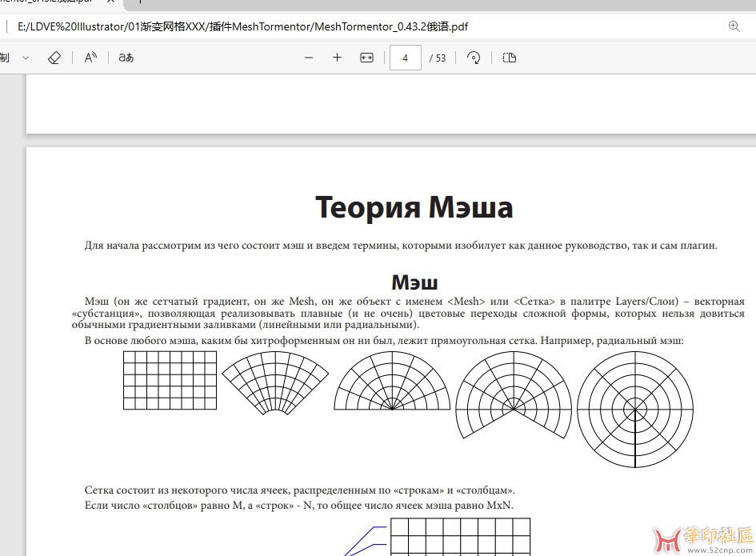756x556 pixels.
Task: Toggle the Fit to width icon
Action: coord(366,58)
